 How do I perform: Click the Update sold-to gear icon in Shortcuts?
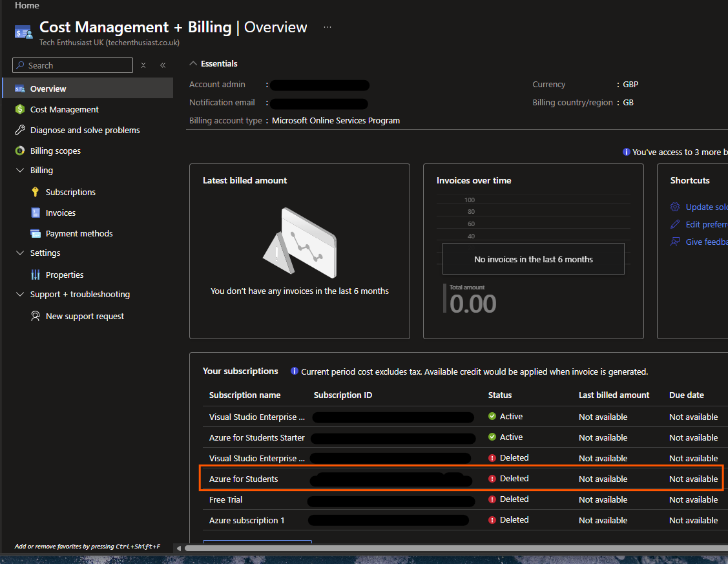[x=675, y=207]
